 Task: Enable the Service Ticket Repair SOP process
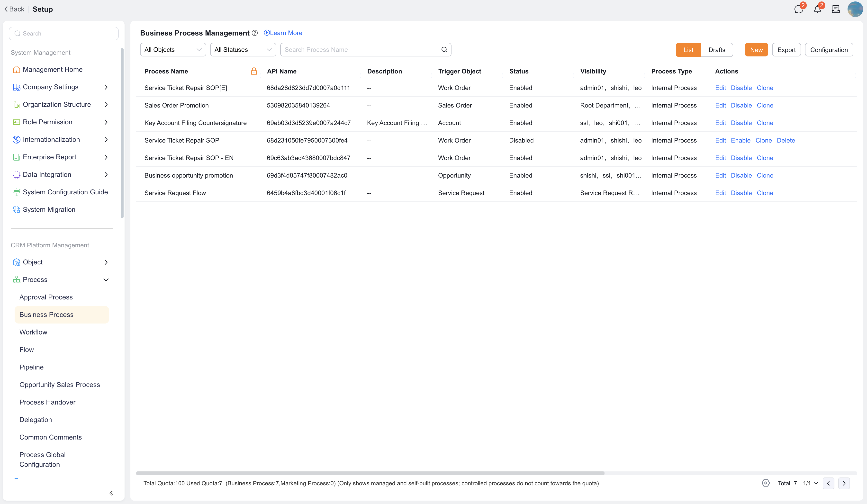tap(741, 140)
